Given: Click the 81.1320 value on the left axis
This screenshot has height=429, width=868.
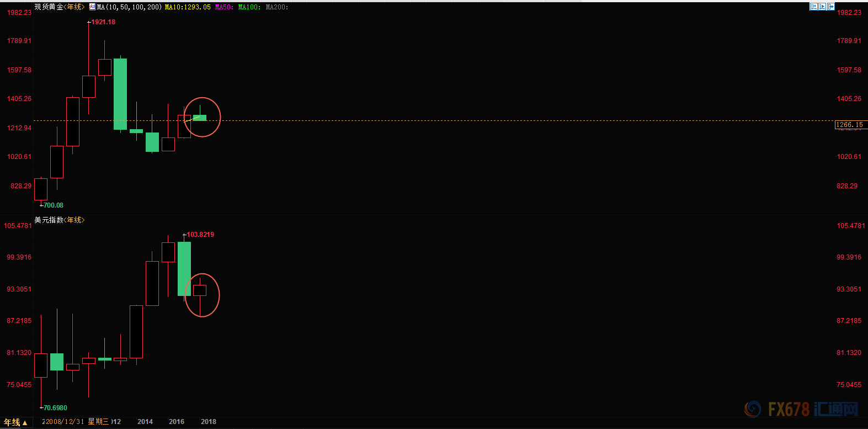Looking at the screenshot, I should tap(19, 353).
